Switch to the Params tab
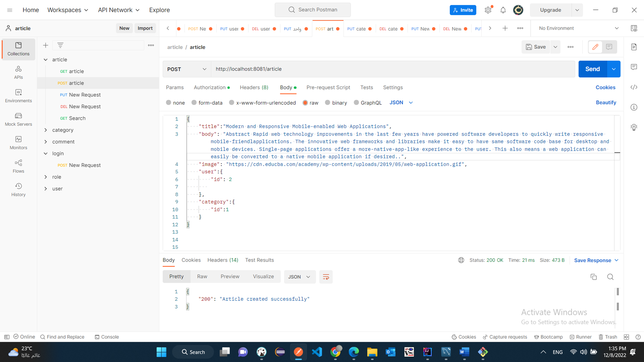 point(175,87)
